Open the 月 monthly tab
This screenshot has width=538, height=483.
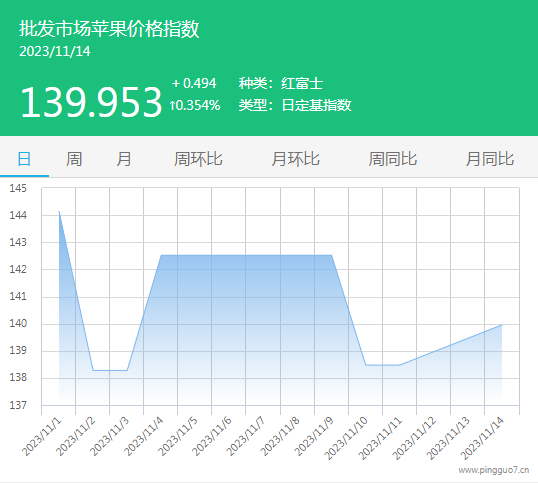point(124,159)
